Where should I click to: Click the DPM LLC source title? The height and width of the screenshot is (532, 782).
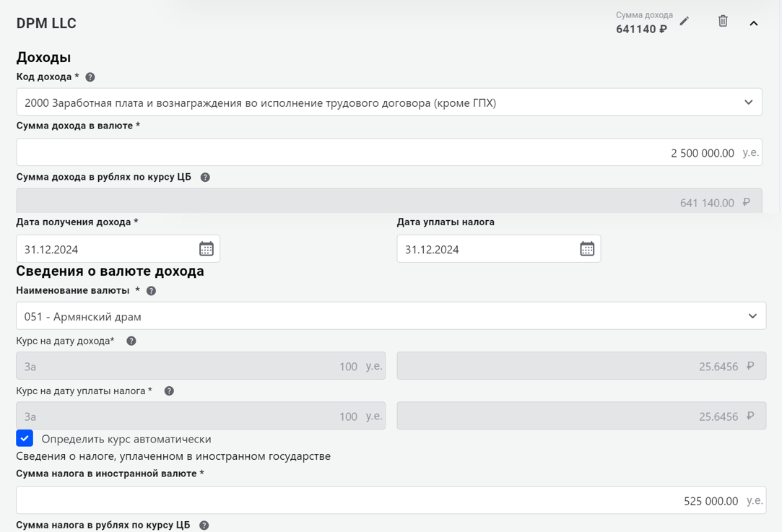pyautogui.click(x=46, y=23)
